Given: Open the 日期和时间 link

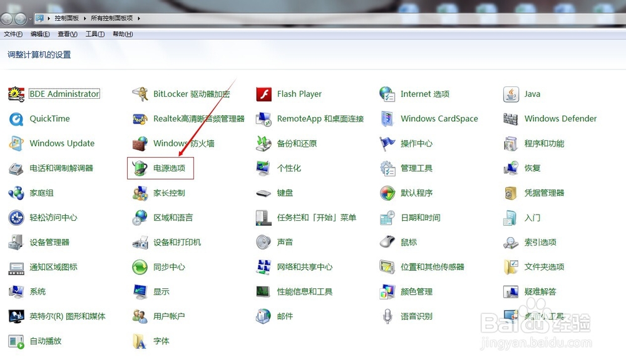Looking at the screenshot, I should 421,218.
